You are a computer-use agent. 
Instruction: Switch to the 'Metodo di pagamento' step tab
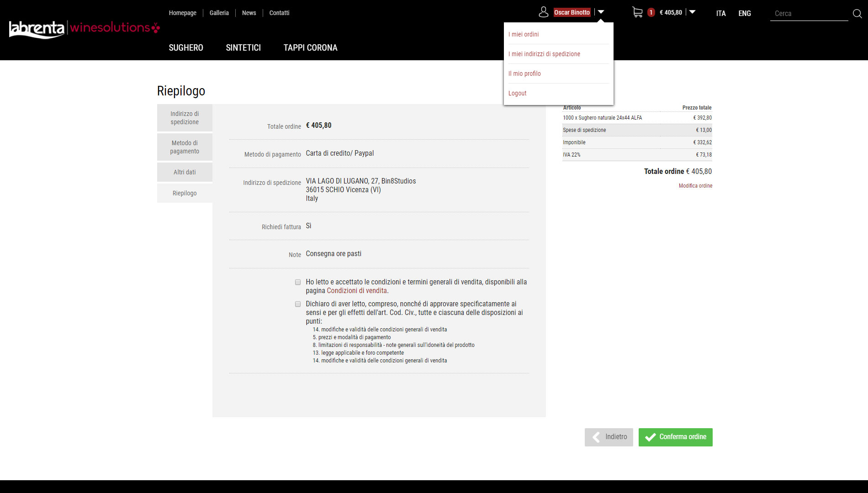[x=185, y=147]
